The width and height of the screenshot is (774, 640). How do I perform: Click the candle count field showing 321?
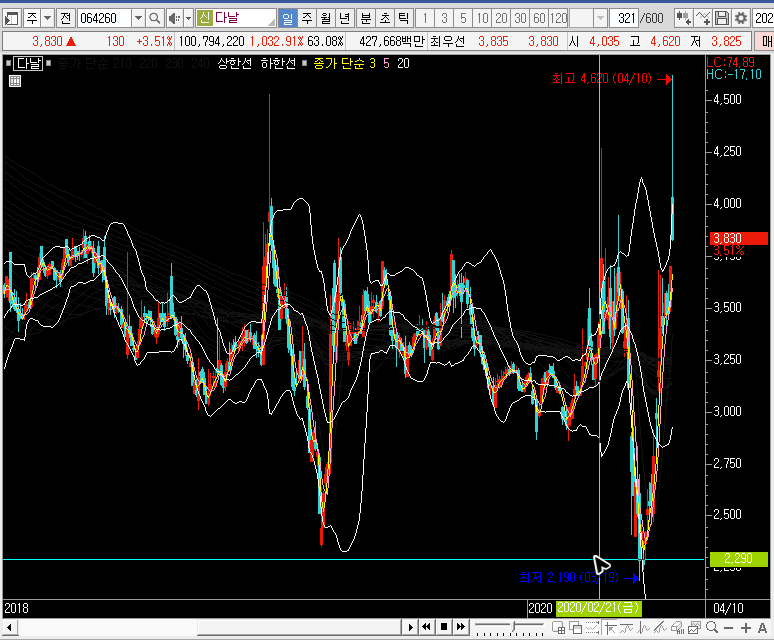point(624,19)
